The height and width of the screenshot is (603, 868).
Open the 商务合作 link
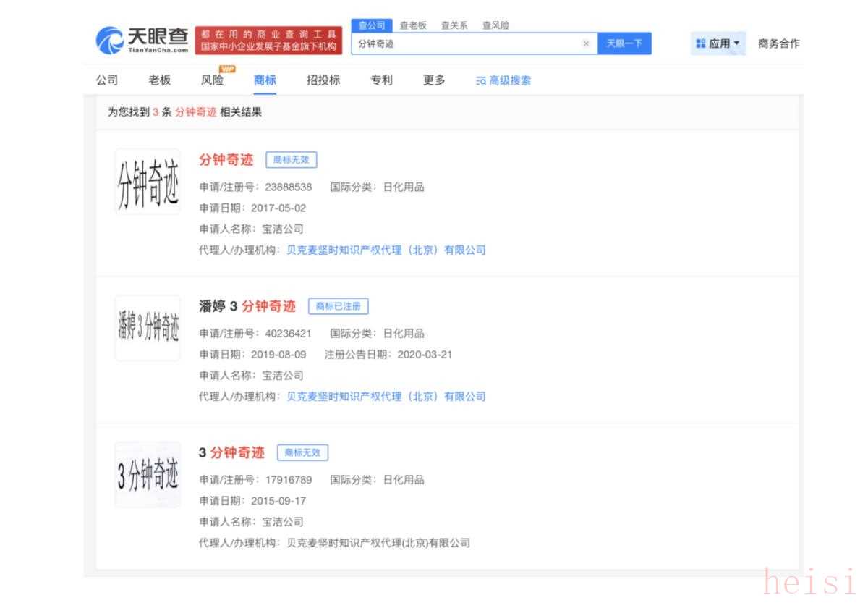tap(779, 43)
